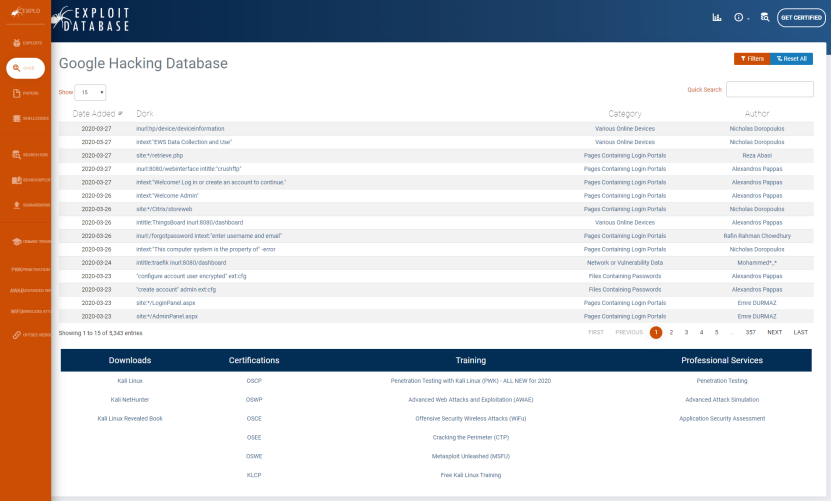Open Submissions in the sidebar
This screenshot has height=501, width=831.
pos(31,205)
